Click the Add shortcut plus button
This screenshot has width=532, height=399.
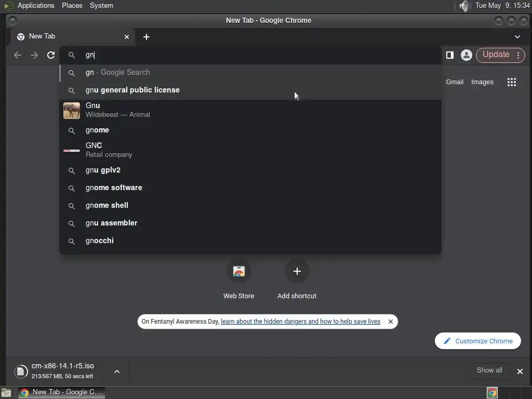coord(297,271)
